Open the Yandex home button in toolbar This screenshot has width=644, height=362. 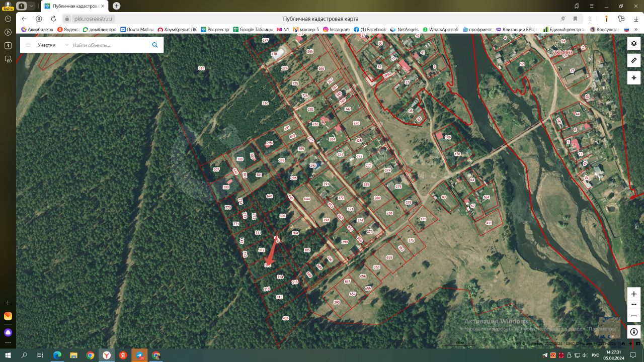(x=39, y=19)
